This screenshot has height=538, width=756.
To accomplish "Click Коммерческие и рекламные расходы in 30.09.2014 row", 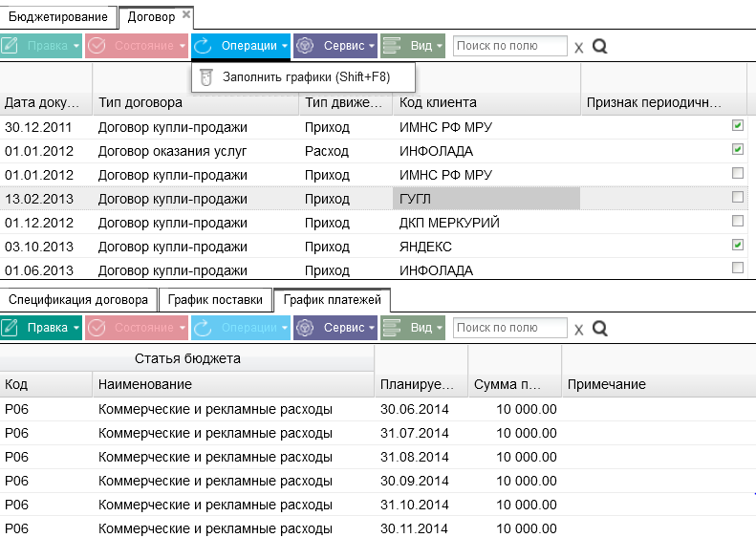I will coord(233,481).
